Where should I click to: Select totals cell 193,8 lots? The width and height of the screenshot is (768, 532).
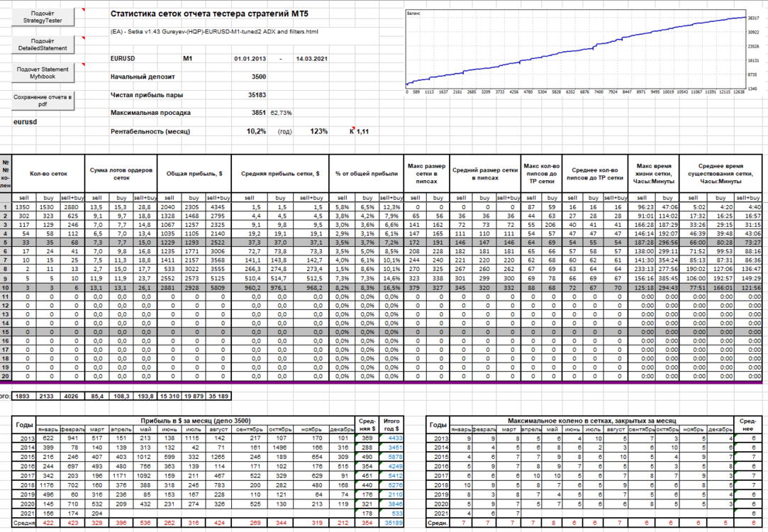[145, 397]
